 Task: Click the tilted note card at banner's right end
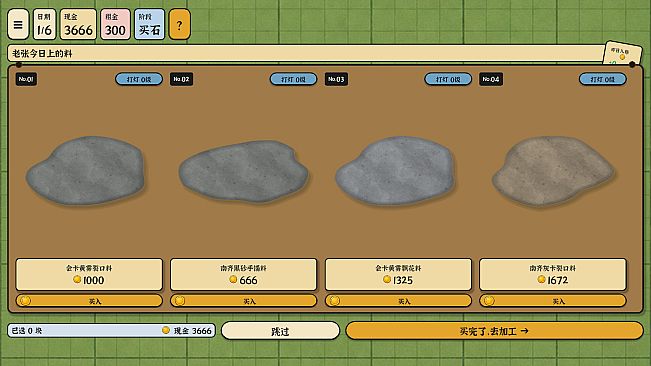coord(622,53)
